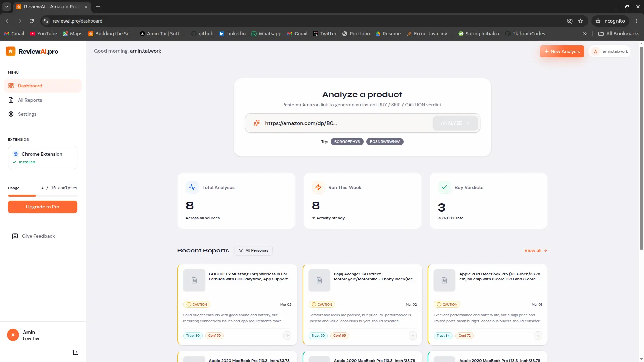The width and height of the screenshot is (644, 362).
Task: Click the ANALYZE button
Action: pos(455,123)
